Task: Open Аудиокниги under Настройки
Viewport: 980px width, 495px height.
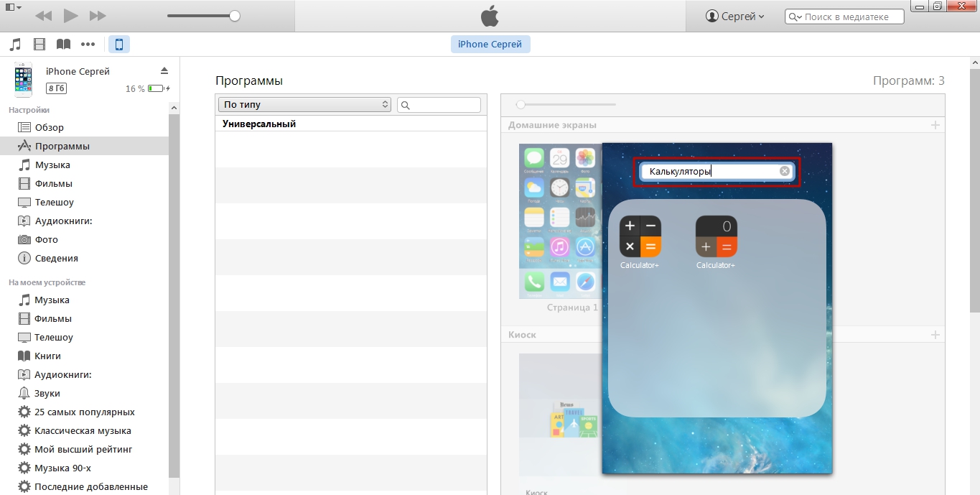Action: click(63, 221)
